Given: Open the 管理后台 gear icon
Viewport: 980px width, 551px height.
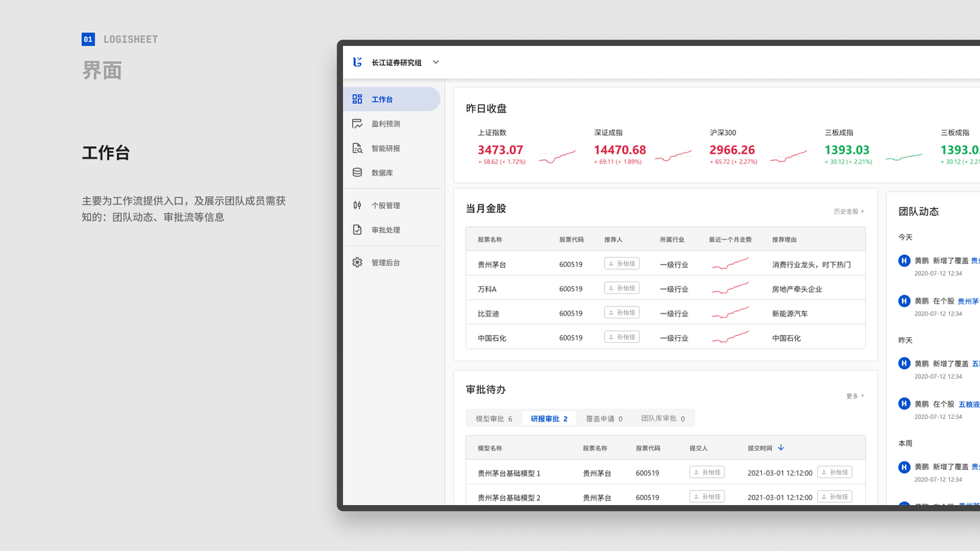Looking at the screenshot, I should tap(357, 263).
